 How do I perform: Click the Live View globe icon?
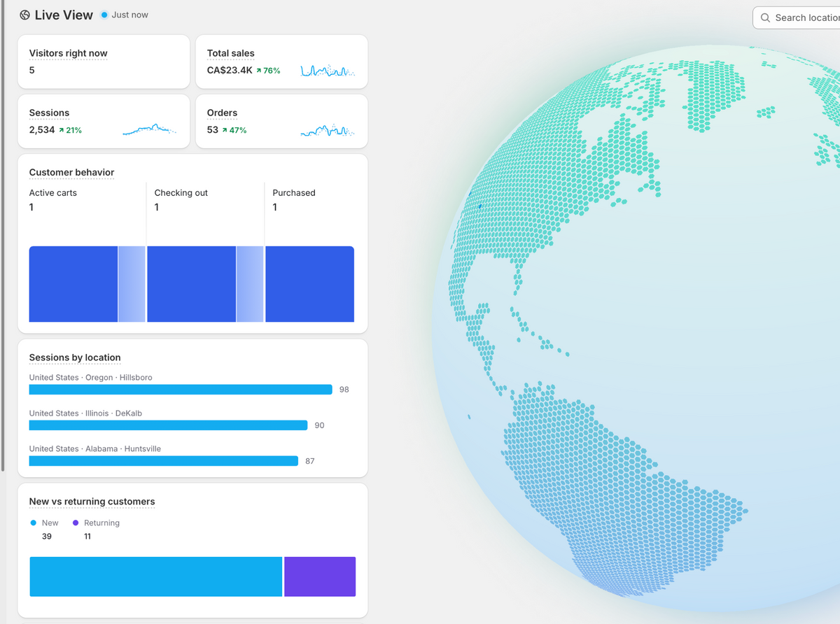[x=24, y=15]
